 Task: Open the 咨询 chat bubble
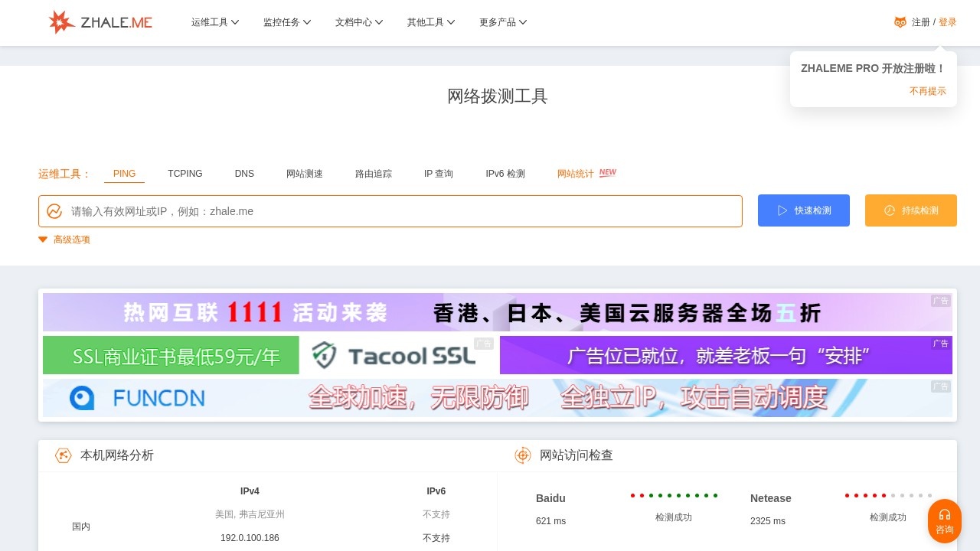coord(944,521)
